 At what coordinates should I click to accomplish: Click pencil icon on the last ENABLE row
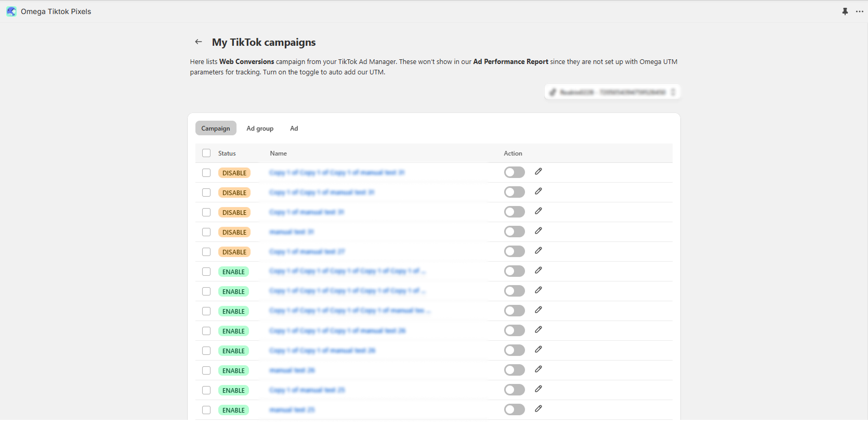click(x=538, y=409)
